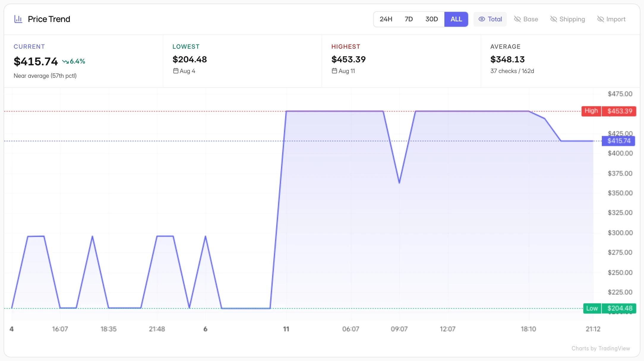
Task: Click the current price $415.74 value
Action: (x=36, y=61)
